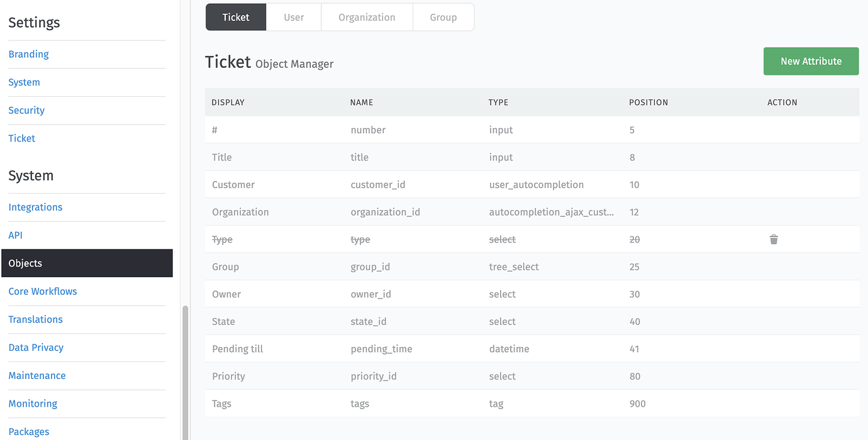Open Monitoring page
The height and width of the screenshot is (440, 868).
pos(33,403)
